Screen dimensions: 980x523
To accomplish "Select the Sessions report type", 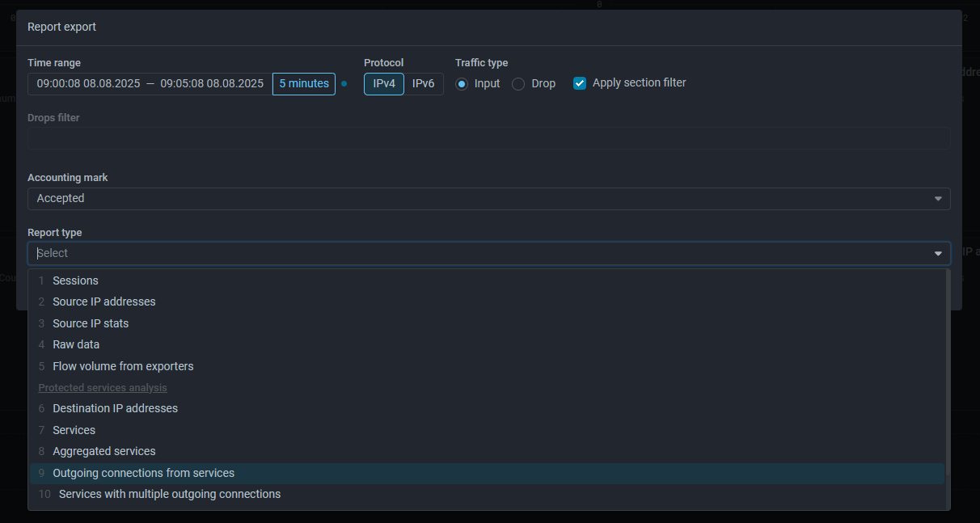I will (75, 280).
